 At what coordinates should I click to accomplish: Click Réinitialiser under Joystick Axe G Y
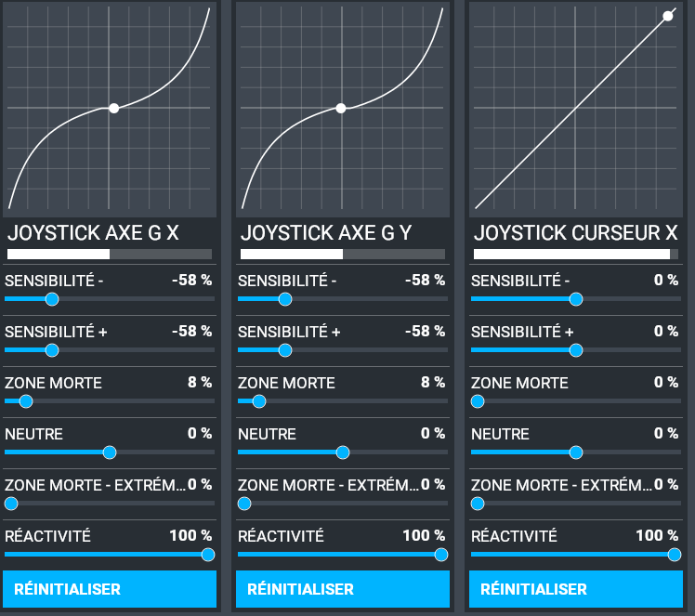tap(343, 589)
